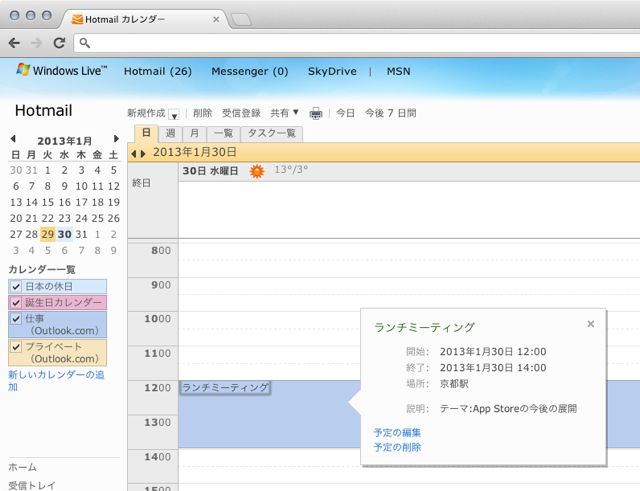Open the 共有 dropdown menu
This screenshot has width=640, height=491.
pyautogui.click(x=284, y=113)
